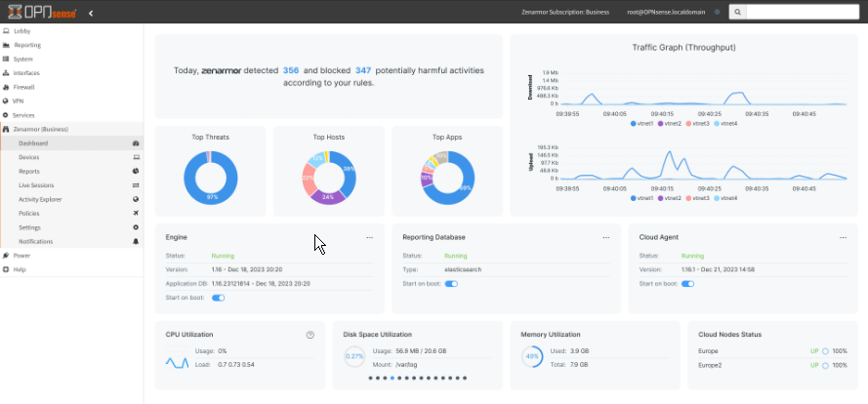Image resolution: width=868 pixels, height=404 pixels.
Task: Click the 356 detected count link
Action: (x=291, y=71)
